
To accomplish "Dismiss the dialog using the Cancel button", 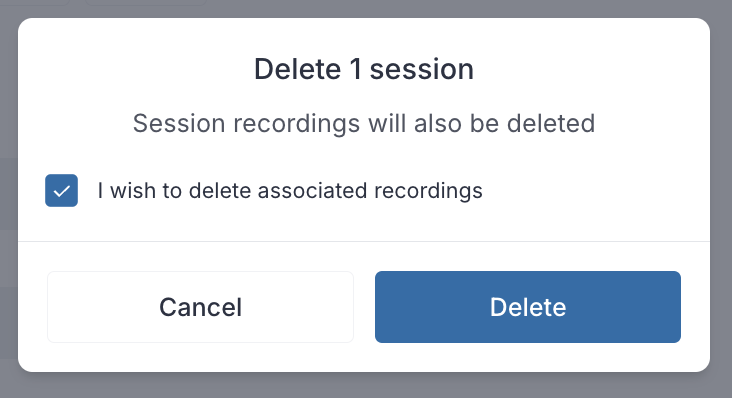I will pos(200,307).
